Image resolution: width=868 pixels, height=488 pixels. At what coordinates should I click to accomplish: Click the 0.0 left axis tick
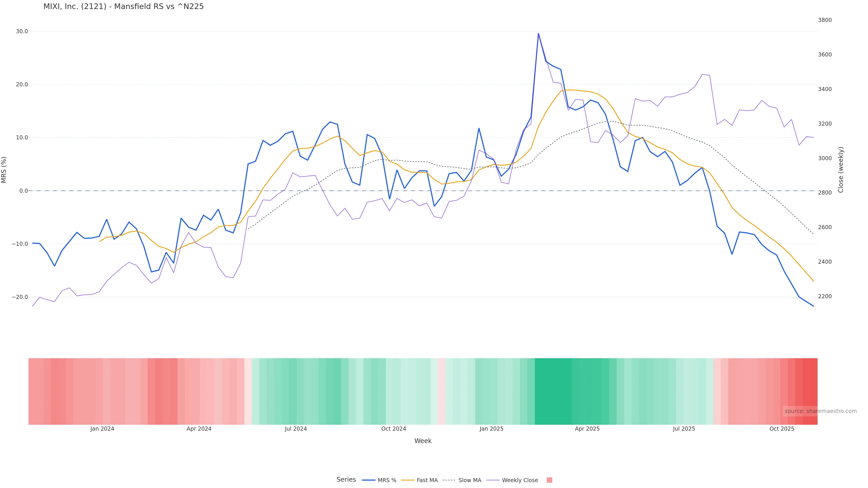(x=24, y=191)
